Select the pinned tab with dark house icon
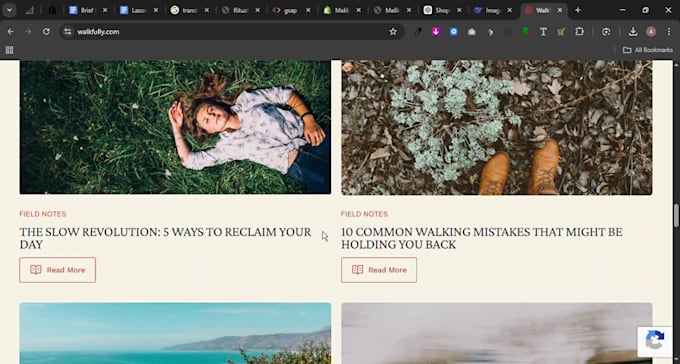 (x=52, y=10)
